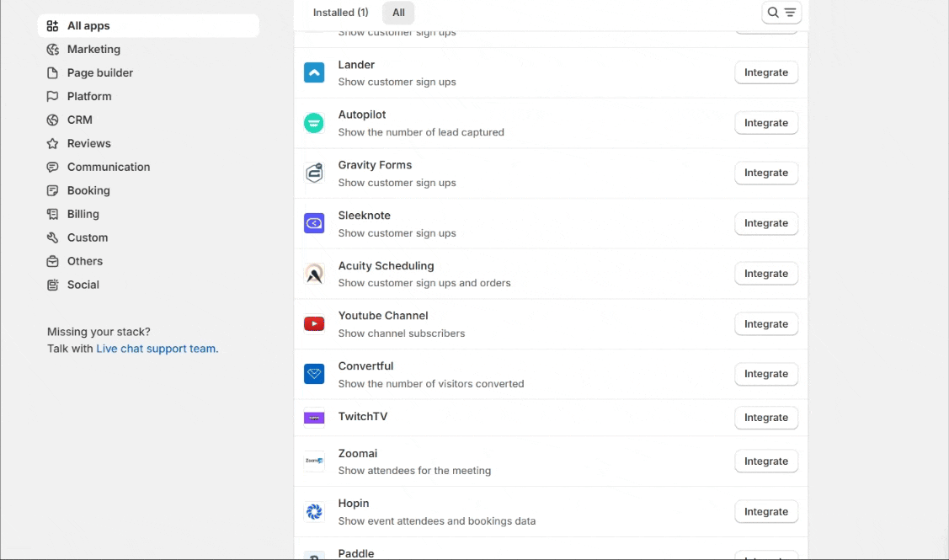Open the search and filter control
Screen dimensions: 949x560
tap(781, 13)
